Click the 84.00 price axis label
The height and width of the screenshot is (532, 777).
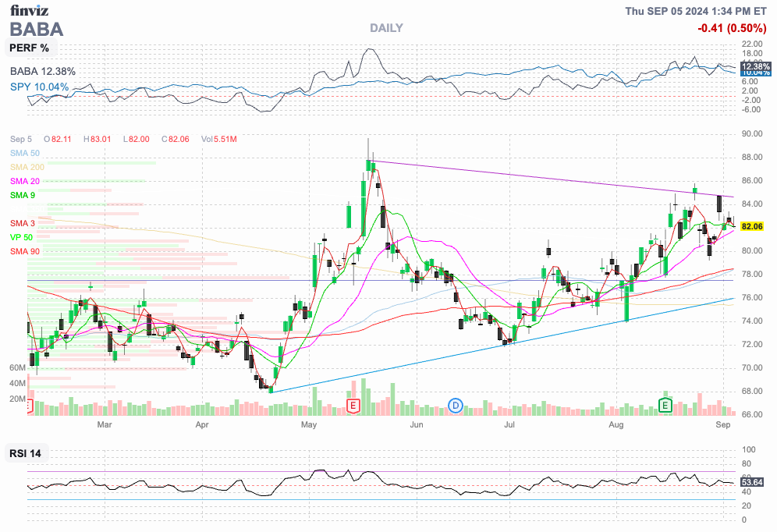point(752,204)
